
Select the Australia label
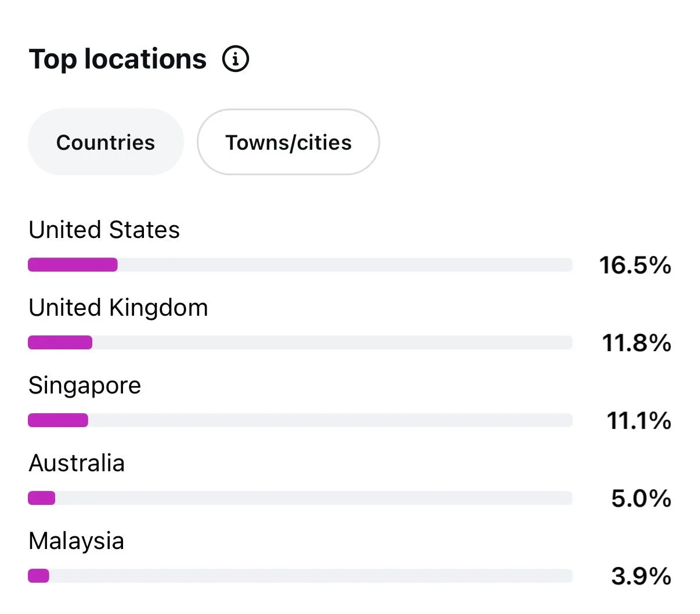77,463
